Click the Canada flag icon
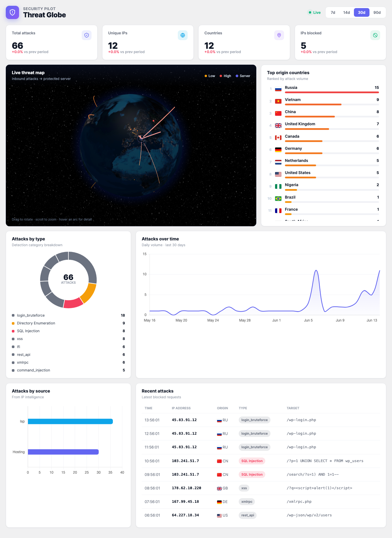 pos(278,138)
